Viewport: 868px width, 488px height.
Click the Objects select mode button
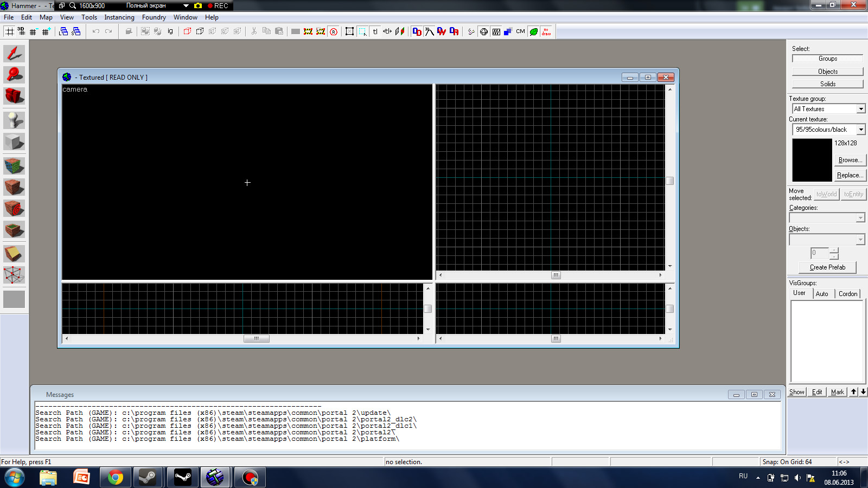click(828, 72)
